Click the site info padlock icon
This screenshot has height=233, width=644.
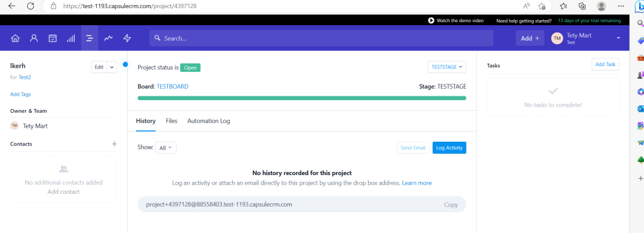pyautogui.click(x=53, y=6)
